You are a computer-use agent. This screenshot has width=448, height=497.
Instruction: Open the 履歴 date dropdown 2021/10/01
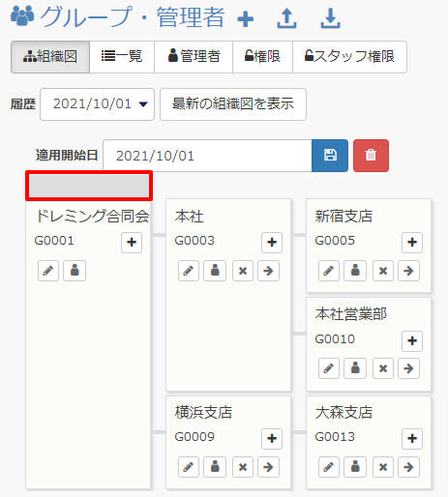[x=97, y=104]
